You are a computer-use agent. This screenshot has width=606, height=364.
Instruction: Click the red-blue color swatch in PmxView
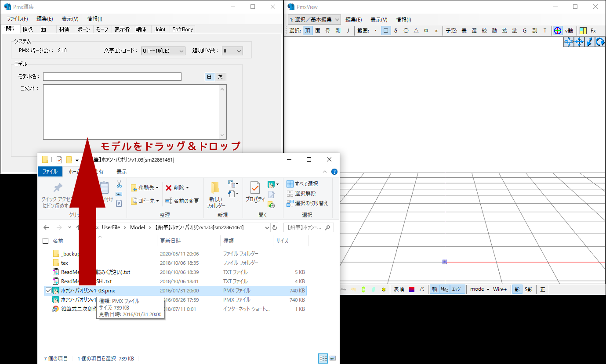click(x=411, y=289)
